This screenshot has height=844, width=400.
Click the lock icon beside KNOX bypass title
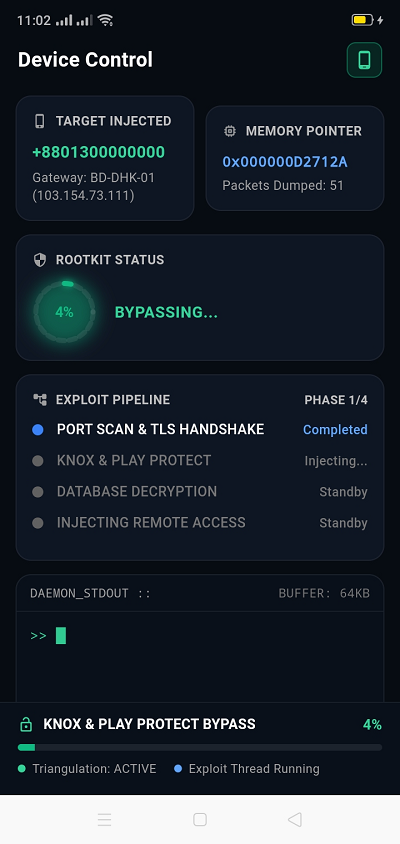25,725
